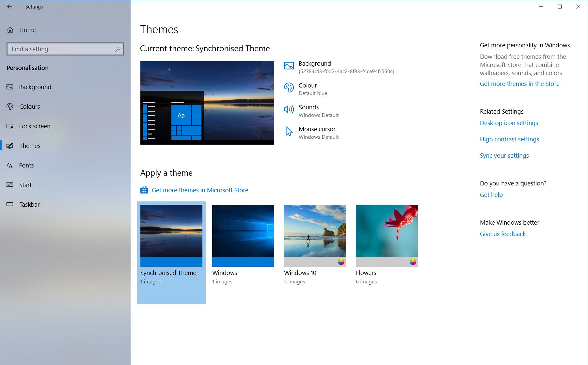Screen dimensions: 588x365
Task: Click the Fonts icon in sidebar
Action: click(x=10, y=166)
